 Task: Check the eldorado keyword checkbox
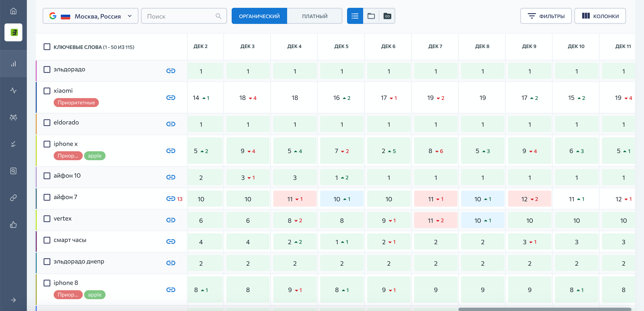pyautogui.click(x=47, y=123)
